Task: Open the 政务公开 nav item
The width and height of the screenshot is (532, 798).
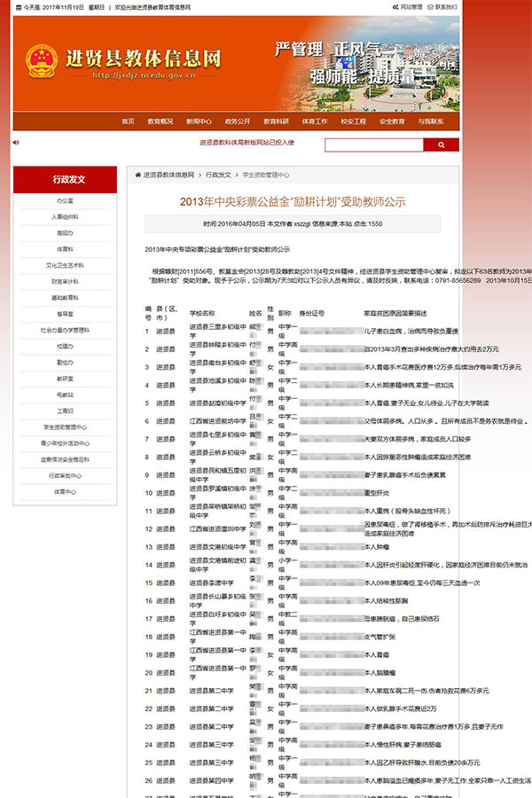Action: click(238, 121)
